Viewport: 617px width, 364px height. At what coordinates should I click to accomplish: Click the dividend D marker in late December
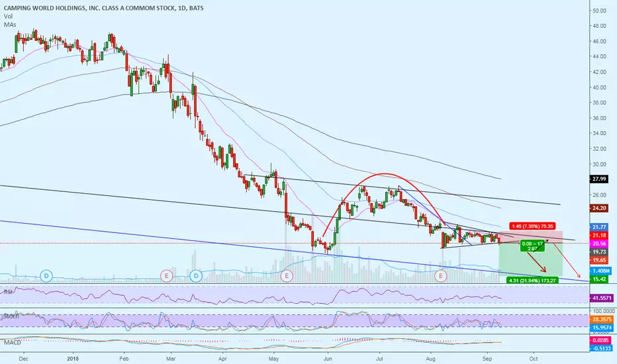46,276
